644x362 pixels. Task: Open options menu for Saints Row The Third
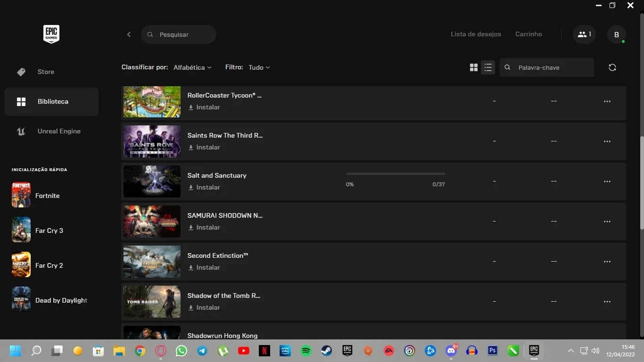[607, 141]
